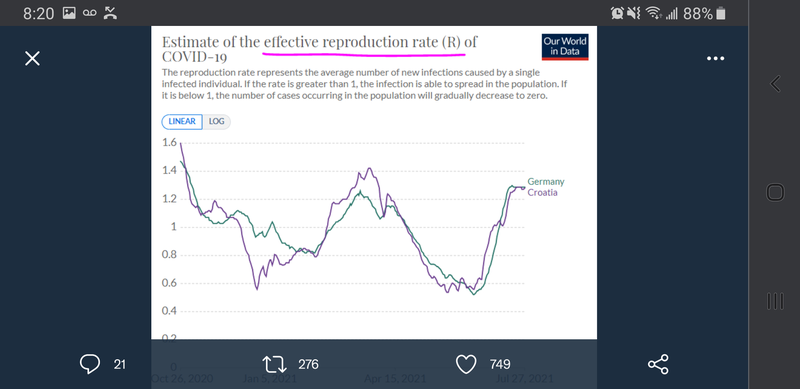
Task: Close the image viewer with X
Action: coord(32,59)
